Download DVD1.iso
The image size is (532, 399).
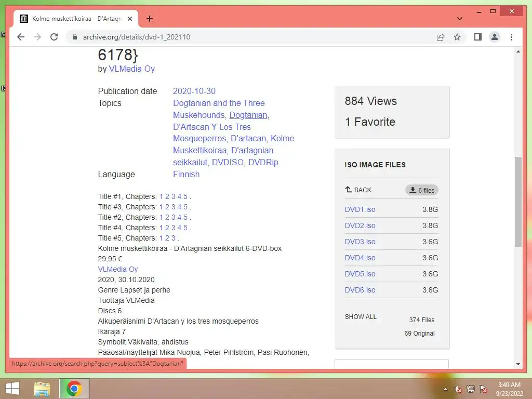(x=360, y=209)
